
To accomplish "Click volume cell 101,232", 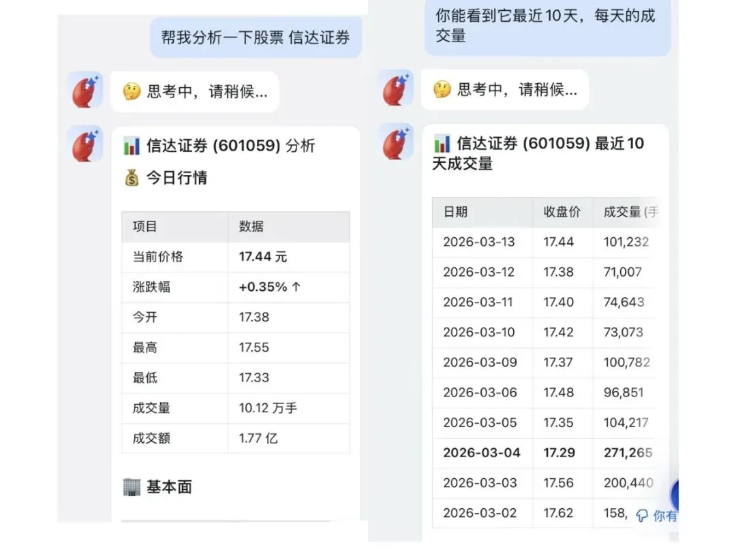I will [626, 243].
